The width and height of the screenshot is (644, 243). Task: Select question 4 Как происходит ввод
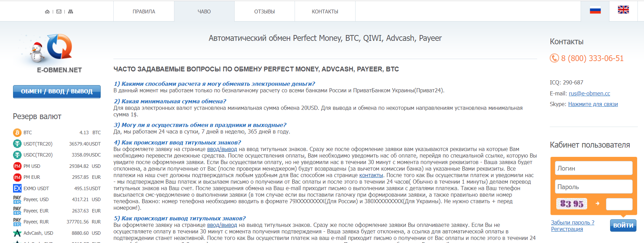(x=177, y=142)
